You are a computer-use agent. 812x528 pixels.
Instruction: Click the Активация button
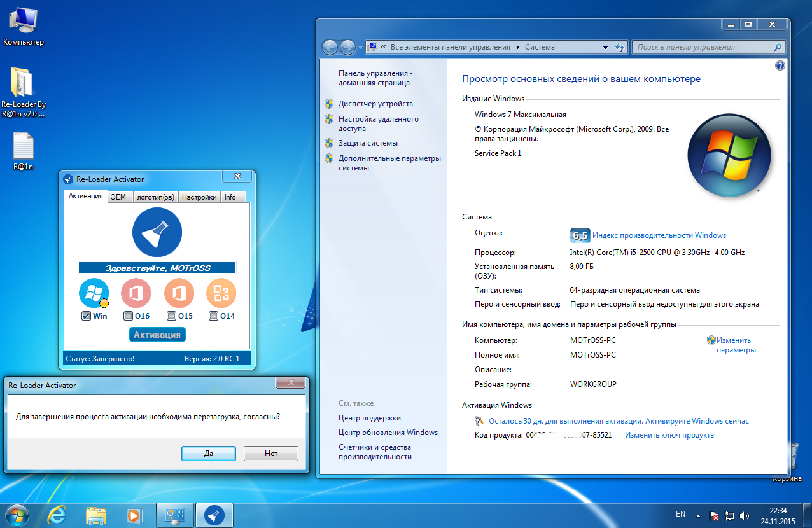(157, 335)
